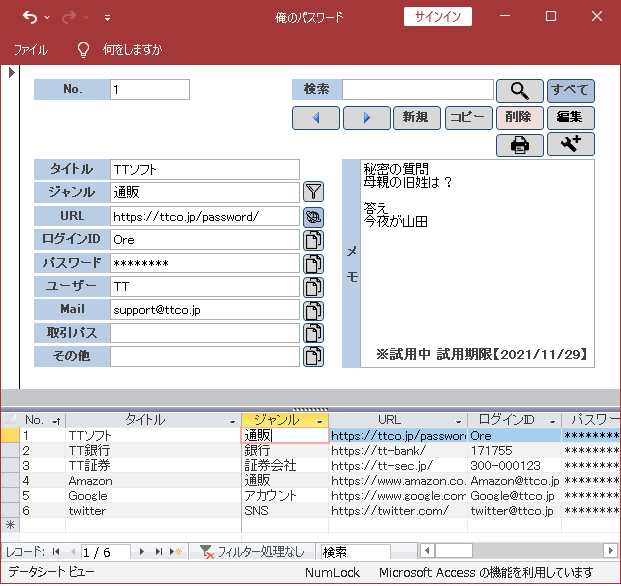Open the ファイル menu
The image size is (621, 586).
tap(31, 50)
